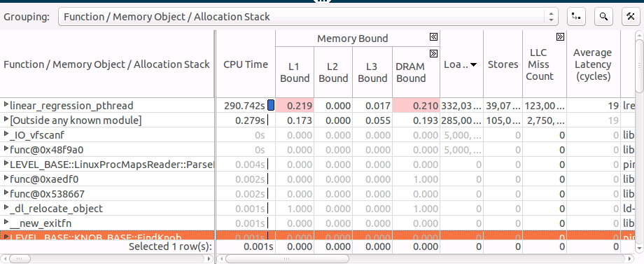Click L3 Bound value 0.055
Viewport: 644px width, 264px height.
coord(378,120)
